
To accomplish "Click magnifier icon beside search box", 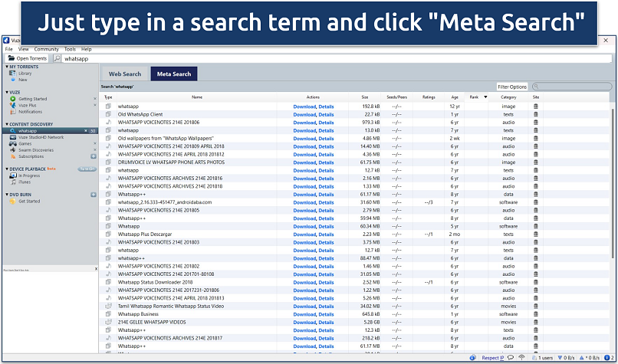I will click(x=57, y=58).
